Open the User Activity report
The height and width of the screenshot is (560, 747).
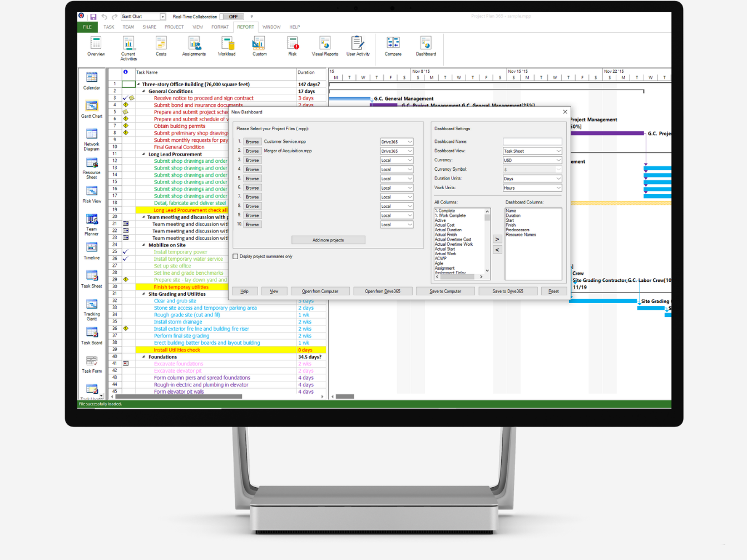[358, 46]
